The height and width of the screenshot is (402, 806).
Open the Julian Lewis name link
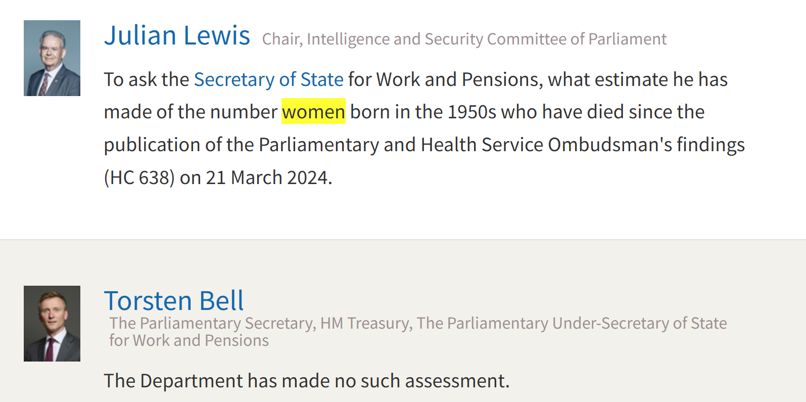[x=177, y=36]
